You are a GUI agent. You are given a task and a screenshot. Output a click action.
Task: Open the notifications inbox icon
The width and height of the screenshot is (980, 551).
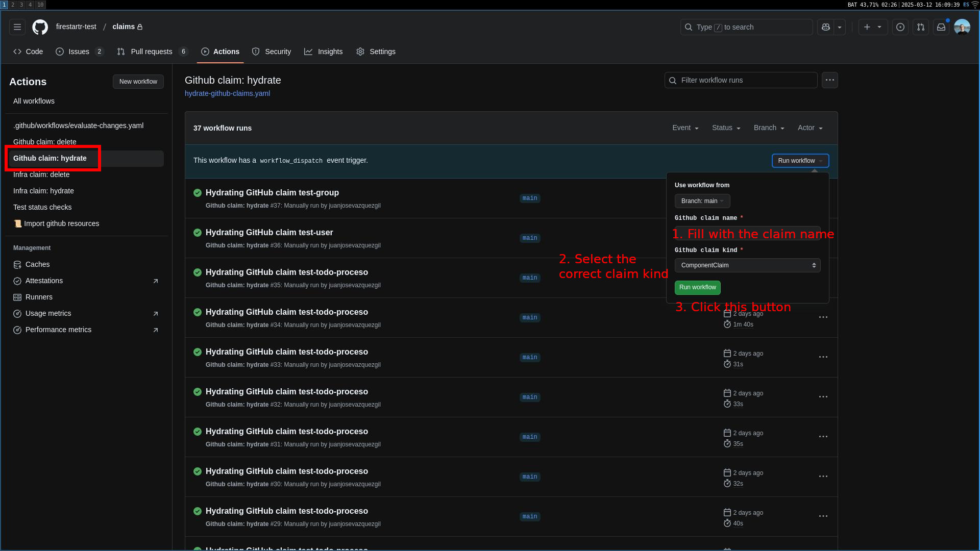[x=941, y=27]
